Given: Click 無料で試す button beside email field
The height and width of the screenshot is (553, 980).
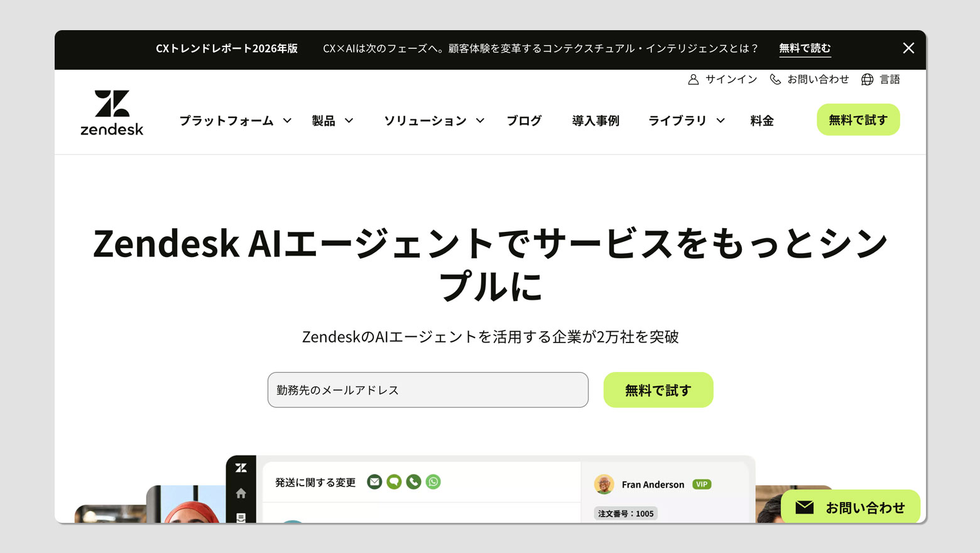Looking at the screenshot, I should click(658, 390).
